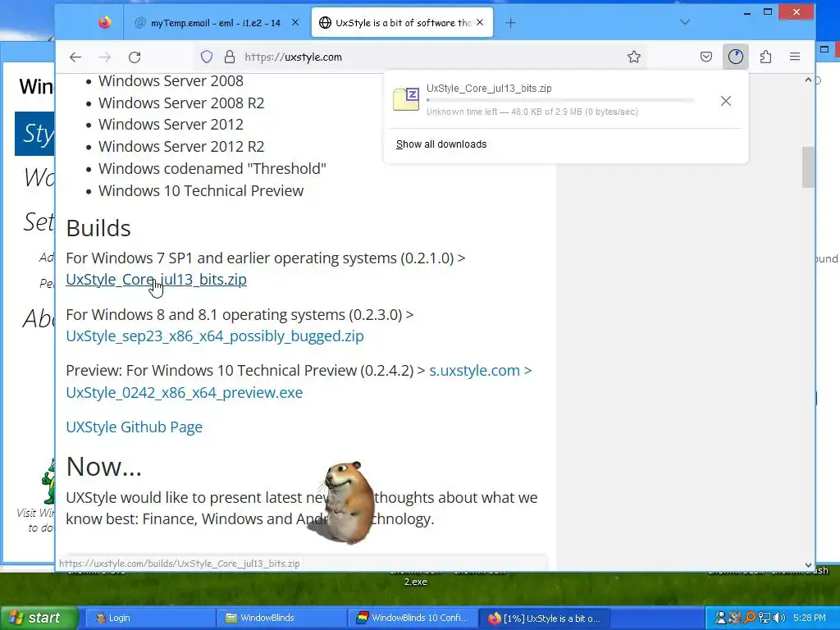Open the tracking protection shield icon
The height and width of the screenshot is (630, 840).
(207, 57)
